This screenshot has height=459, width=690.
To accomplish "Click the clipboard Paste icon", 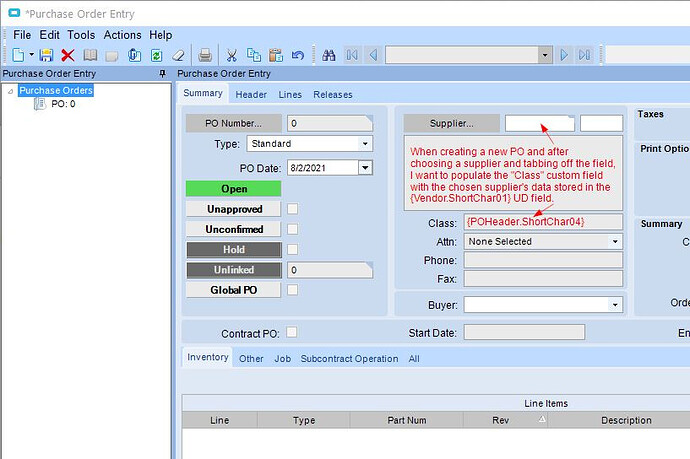I will pyautogui.click(x=276, y=55).
